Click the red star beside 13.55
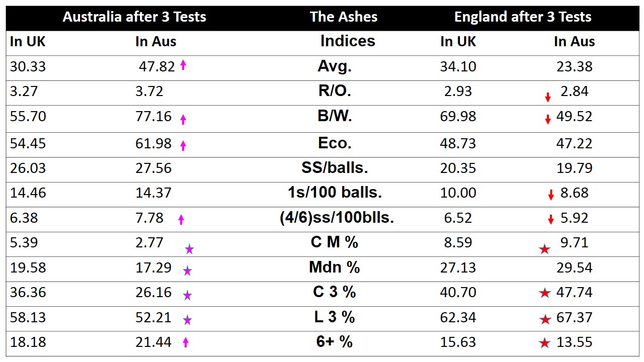644x362 pixels. (545, 343)
